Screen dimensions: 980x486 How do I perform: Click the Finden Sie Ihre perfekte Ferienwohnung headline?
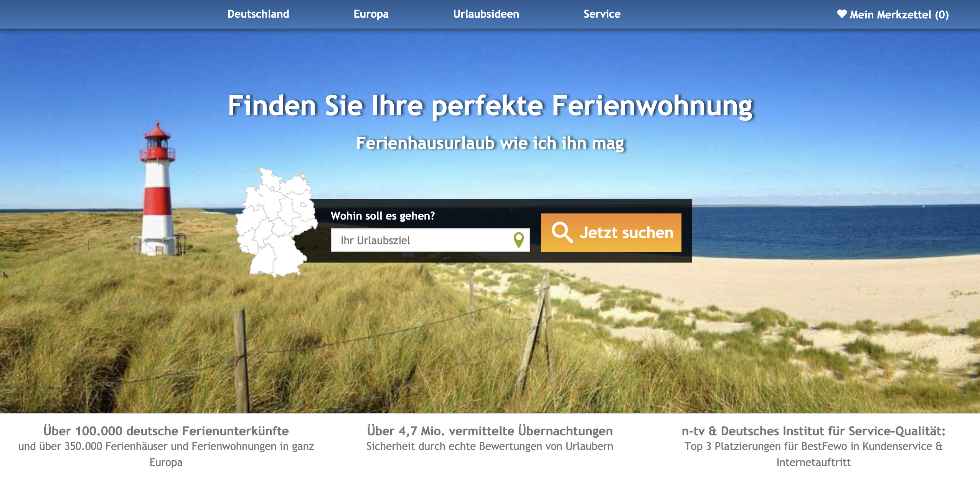tap(490, 106)
